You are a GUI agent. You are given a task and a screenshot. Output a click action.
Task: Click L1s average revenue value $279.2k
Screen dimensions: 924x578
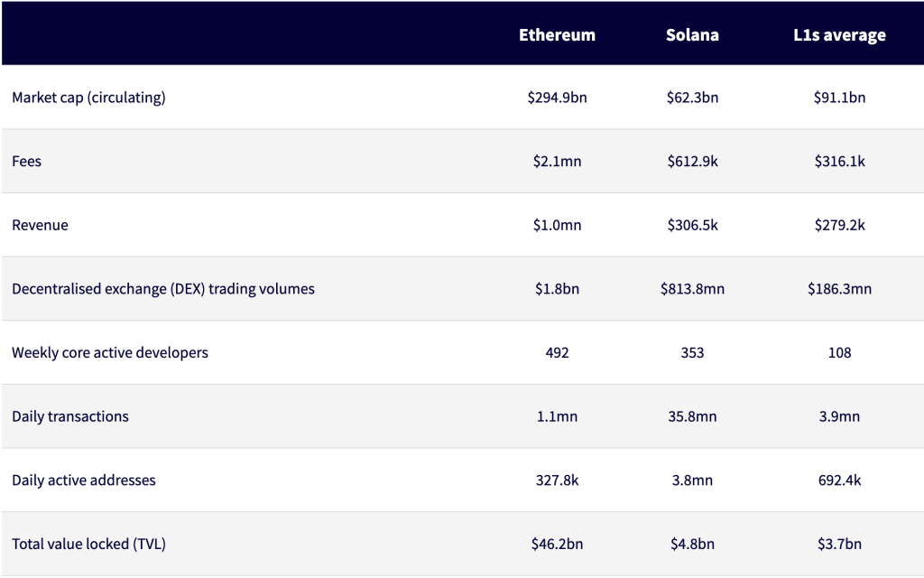click(x=840, y=225)
